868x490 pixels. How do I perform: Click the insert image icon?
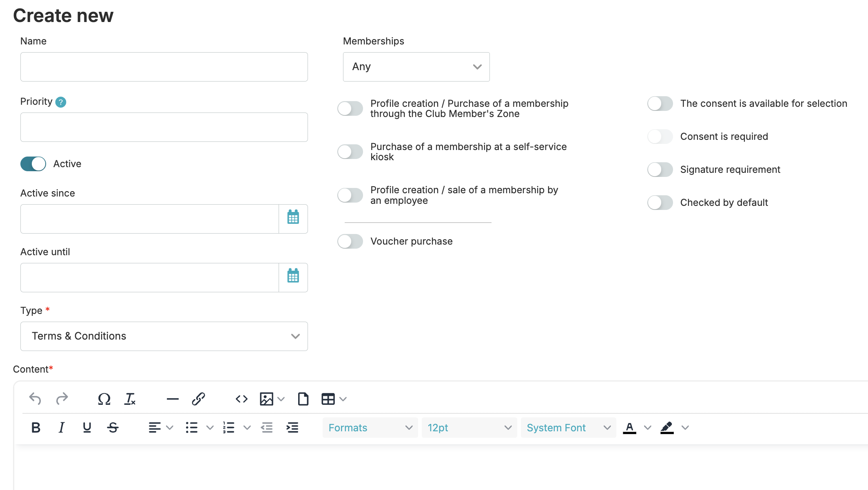tap(266, 399)
